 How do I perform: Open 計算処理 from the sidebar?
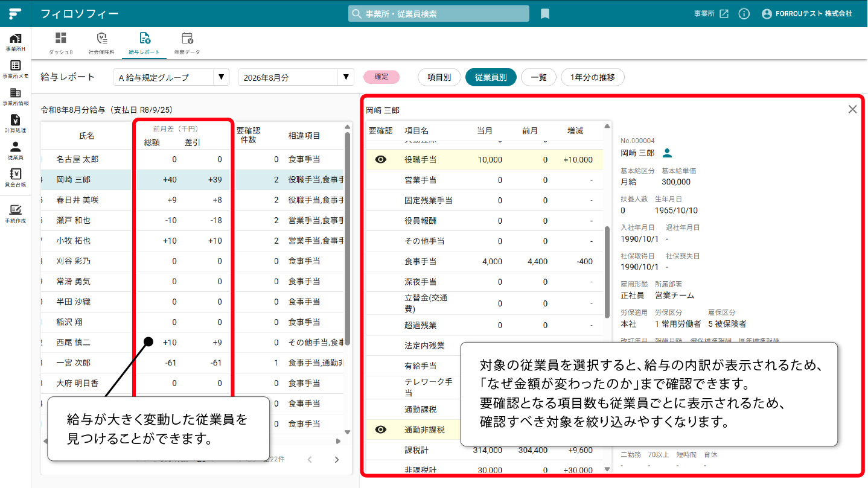pos(16,124)
